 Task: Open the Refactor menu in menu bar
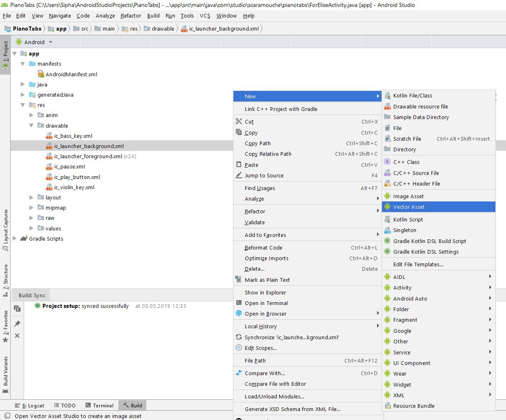131,15
